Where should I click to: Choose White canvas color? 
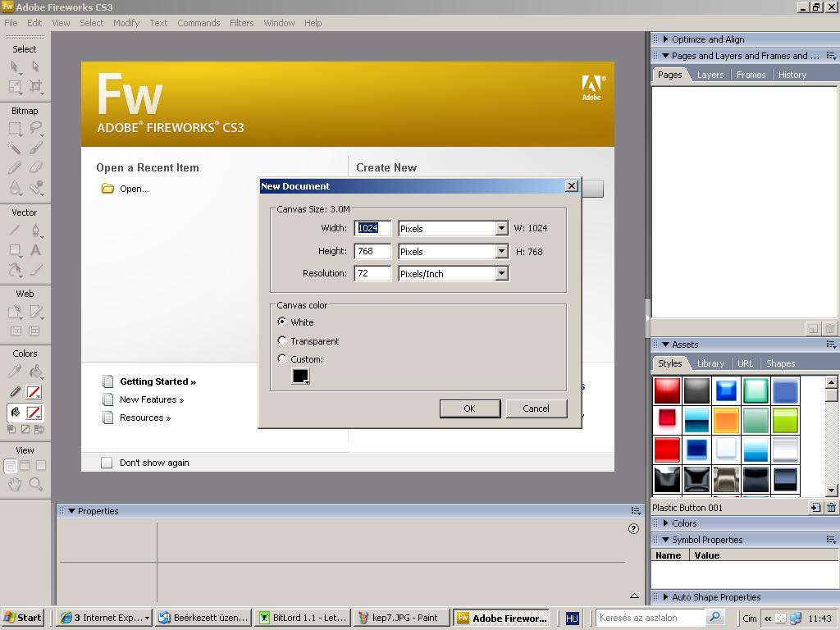(282, 322)
